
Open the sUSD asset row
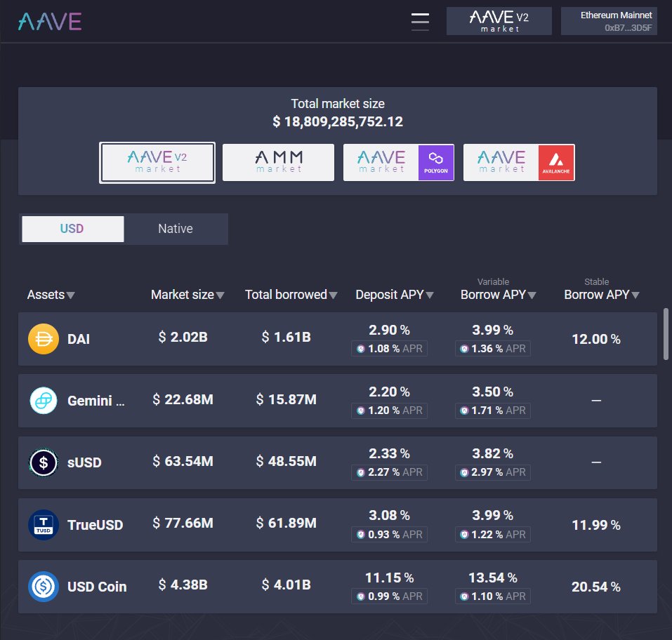click(x=337, y=462)
